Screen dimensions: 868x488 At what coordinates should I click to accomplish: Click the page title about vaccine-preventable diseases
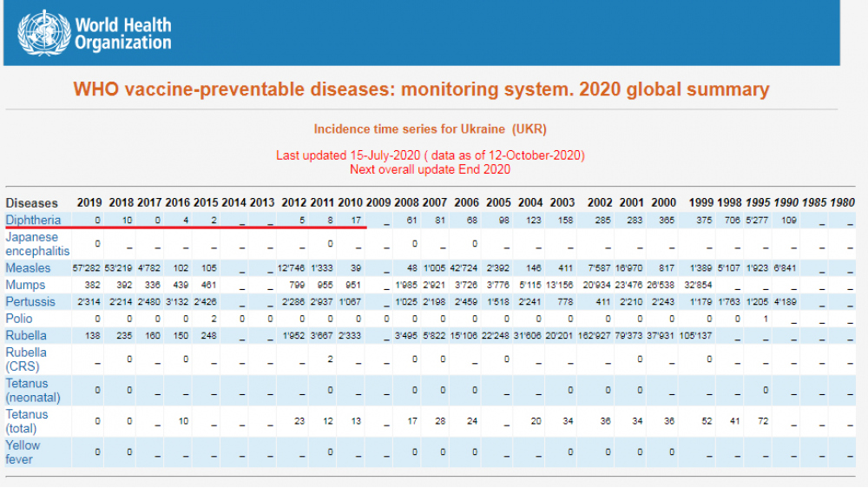click(421, 89)
